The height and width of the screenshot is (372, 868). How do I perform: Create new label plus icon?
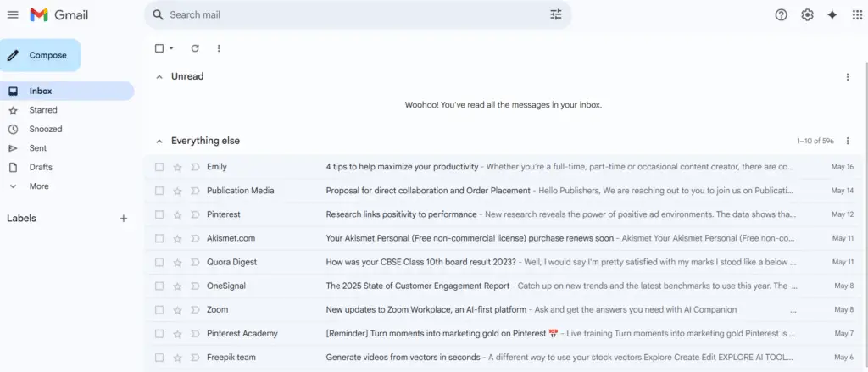pos(124,218)
